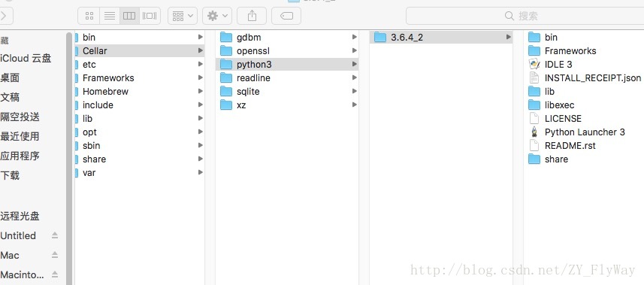Select the sbin folder name
This screenshot has height=285, width=644.
[x=91, y=146]
